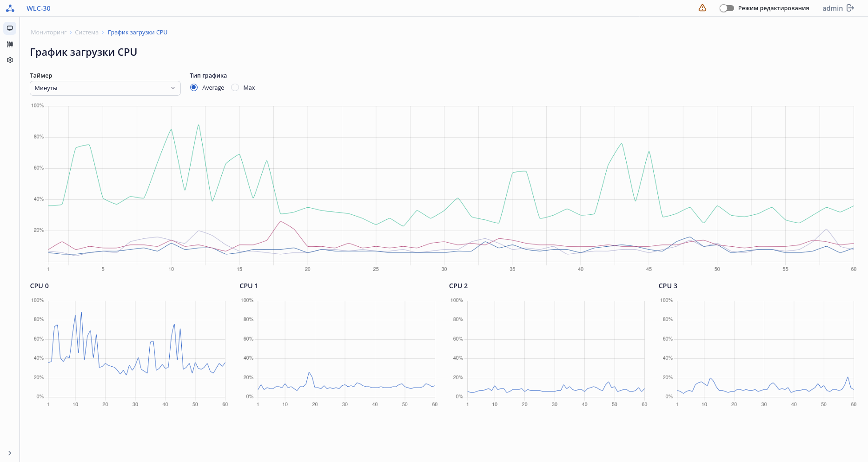
Task: Toggle the edit mode switch
Action: [x=726, y=8]
